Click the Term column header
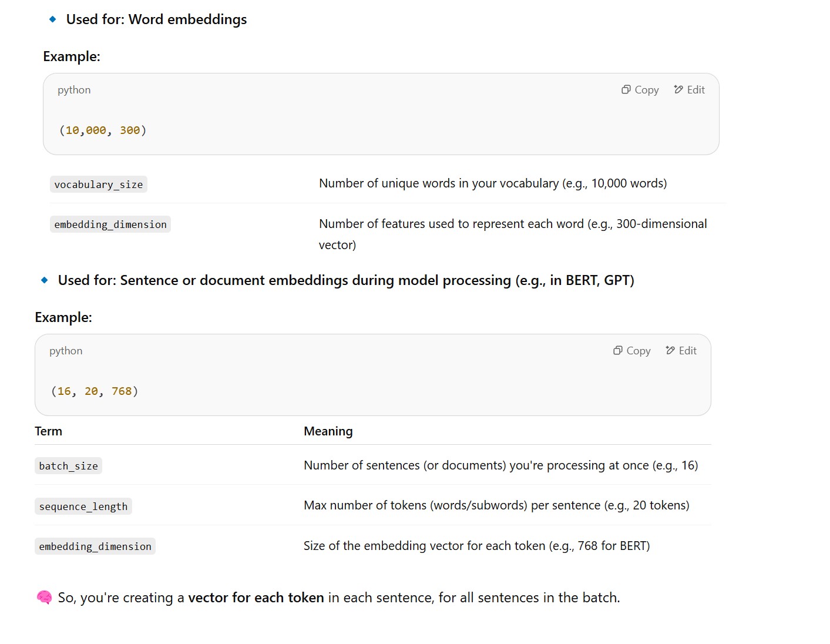 (x=48, y=431)
